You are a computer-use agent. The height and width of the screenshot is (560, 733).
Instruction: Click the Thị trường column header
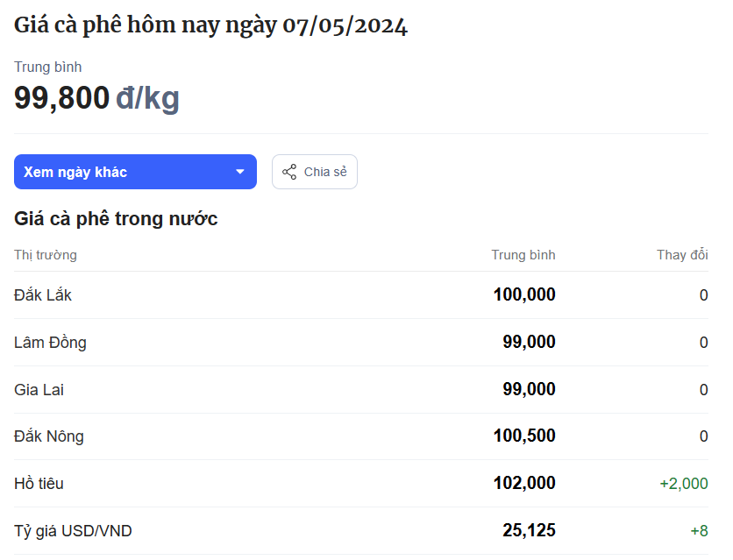pos(46,255)
